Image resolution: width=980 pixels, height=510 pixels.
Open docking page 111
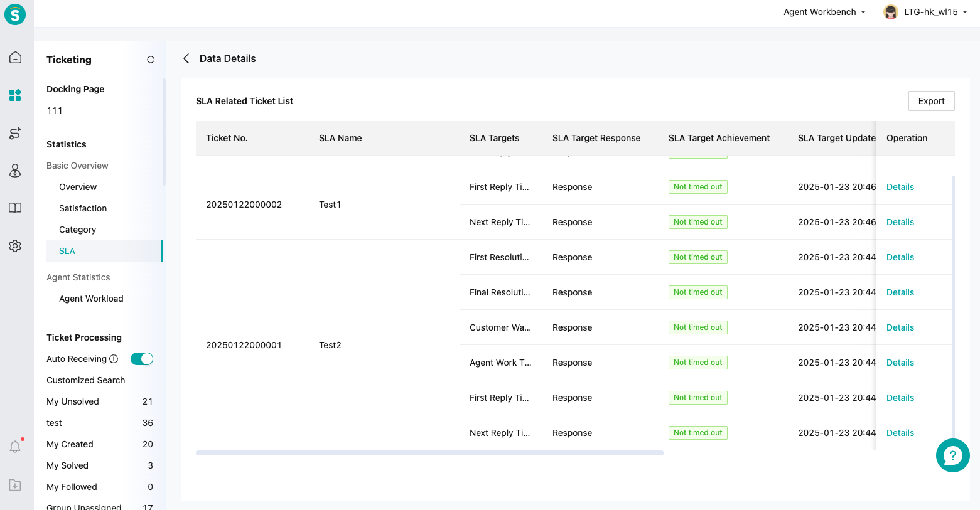[x=55, y=110]
